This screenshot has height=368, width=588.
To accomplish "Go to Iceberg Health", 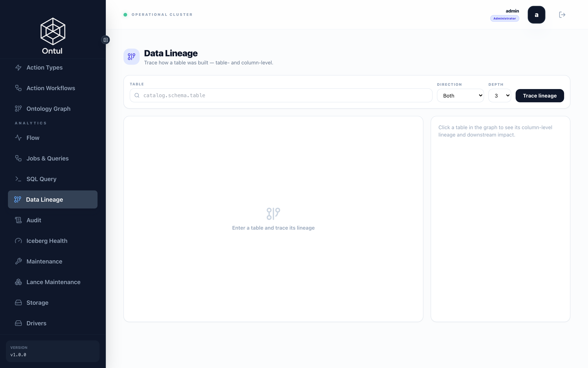I will pos(53,241).
